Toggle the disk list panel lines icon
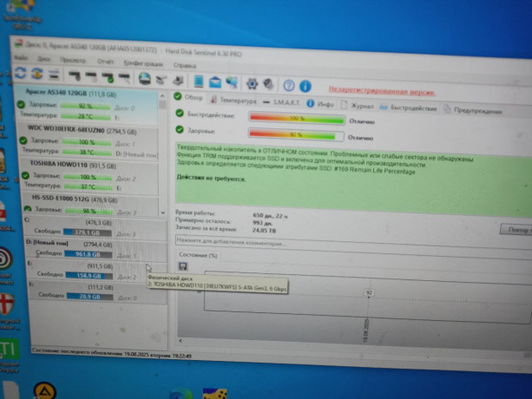This screenshot has height=399, width=532. pyautogui.click(x=54, y=75)
